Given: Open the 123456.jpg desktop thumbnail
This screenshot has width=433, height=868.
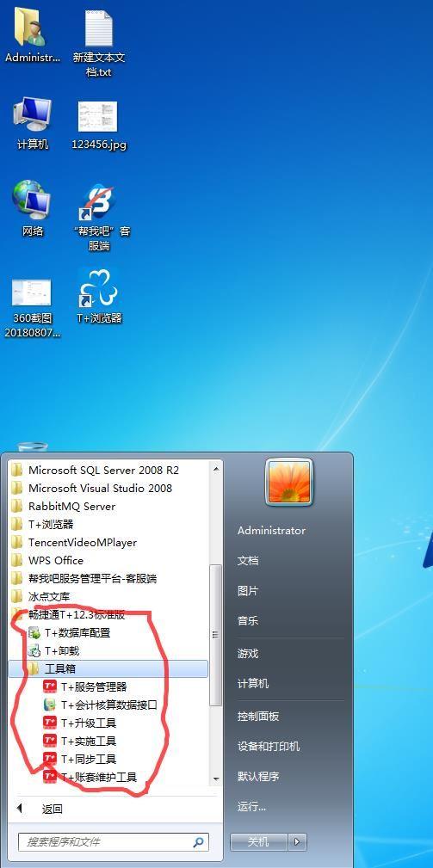Looking at the screenshot, I should coord(98,125).
